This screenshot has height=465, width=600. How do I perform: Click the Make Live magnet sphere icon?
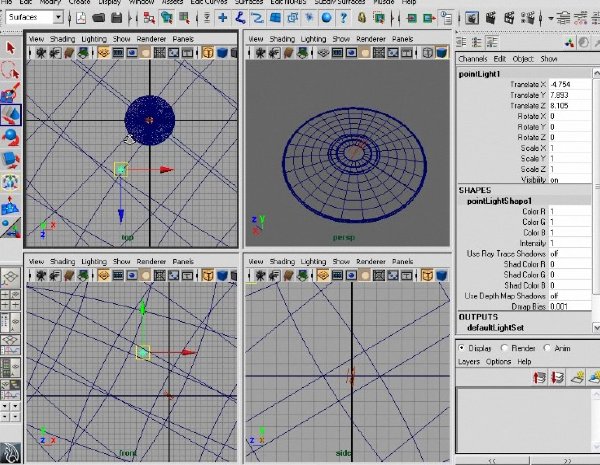coord(326,18)
